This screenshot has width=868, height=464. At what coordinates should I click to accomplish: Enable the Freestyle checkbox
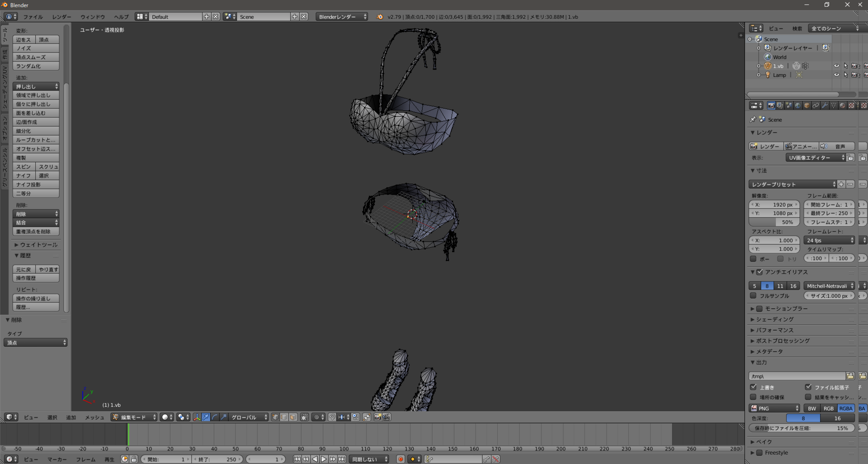(x=759, y=452)
